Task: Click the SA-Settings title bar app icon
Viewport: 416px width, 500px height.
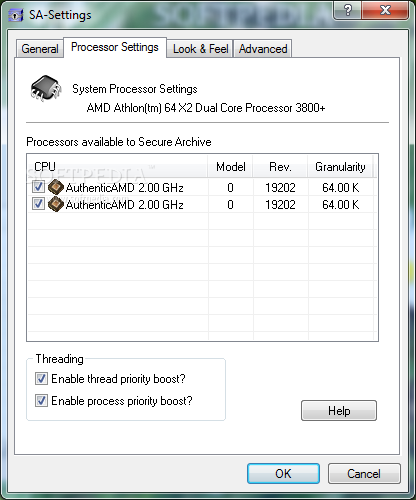Action: (16, 15)
